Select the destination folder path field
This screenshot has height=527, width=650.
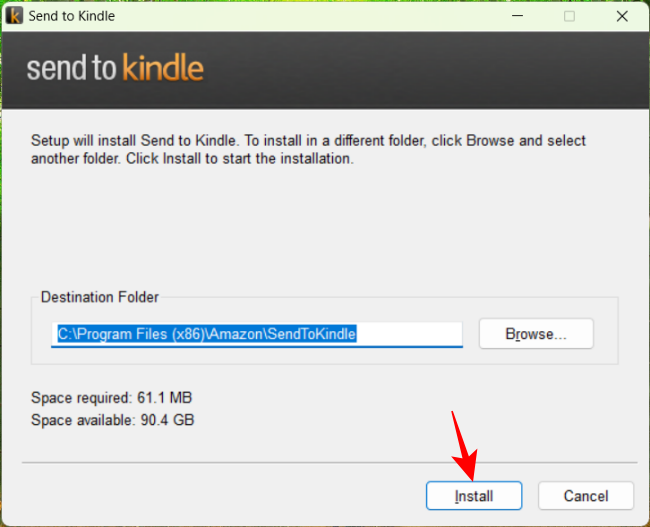point(257,334)
